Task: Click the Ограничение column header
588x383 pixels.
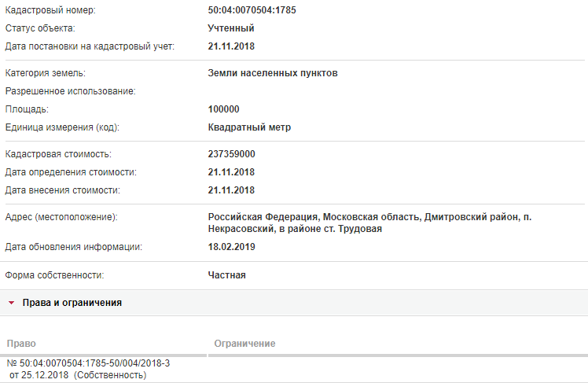Action: tap(245, 344)
